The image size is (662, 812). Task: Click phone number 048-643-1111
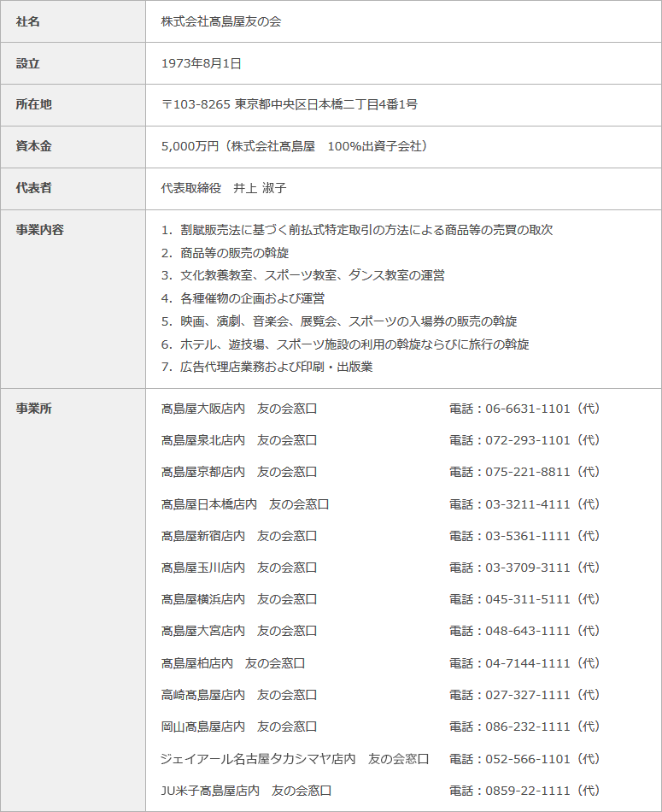527,631
